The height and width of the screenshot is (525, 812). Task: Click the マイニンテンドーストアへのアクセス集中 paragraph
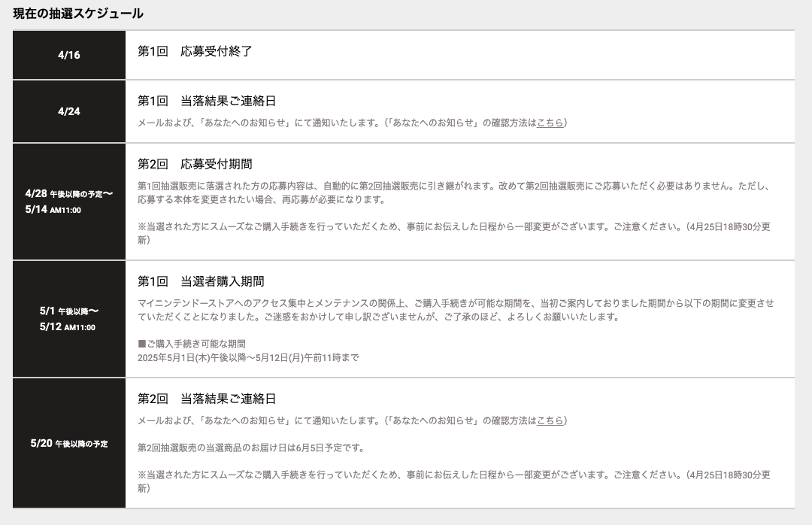[x=456, y=310]
